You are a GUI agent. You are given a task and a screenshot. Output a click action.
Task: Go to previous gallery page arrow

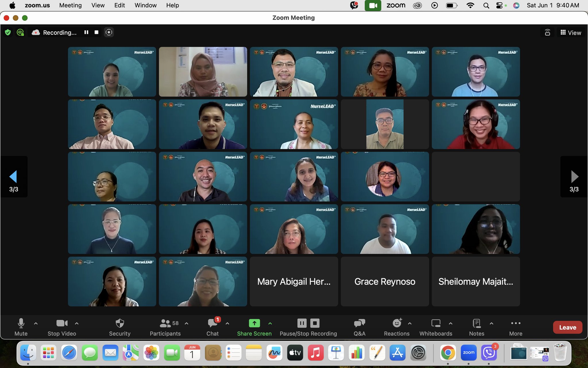[13, 177]
